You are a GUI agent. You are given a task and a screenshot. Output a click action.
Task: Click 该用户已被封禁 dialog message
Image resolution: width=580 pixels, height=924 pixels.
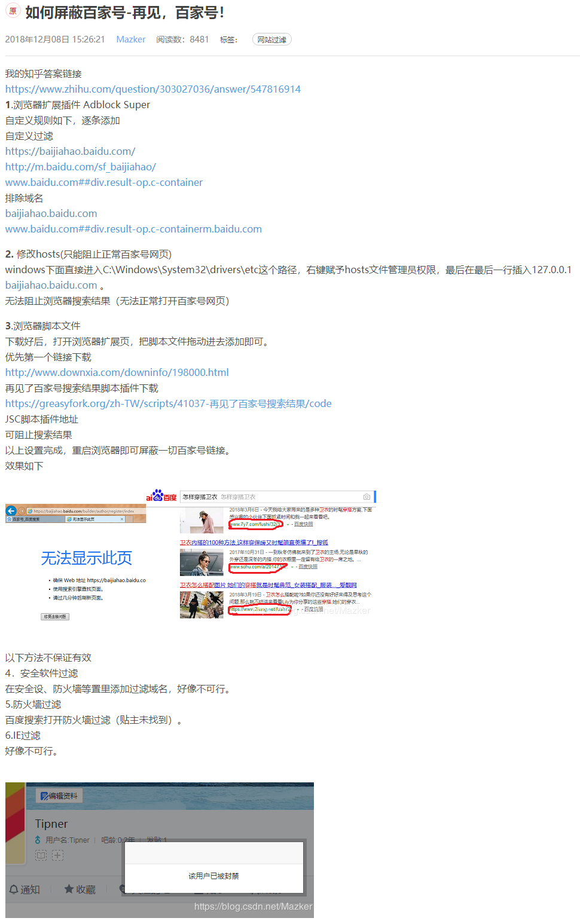tap(213, 876)
